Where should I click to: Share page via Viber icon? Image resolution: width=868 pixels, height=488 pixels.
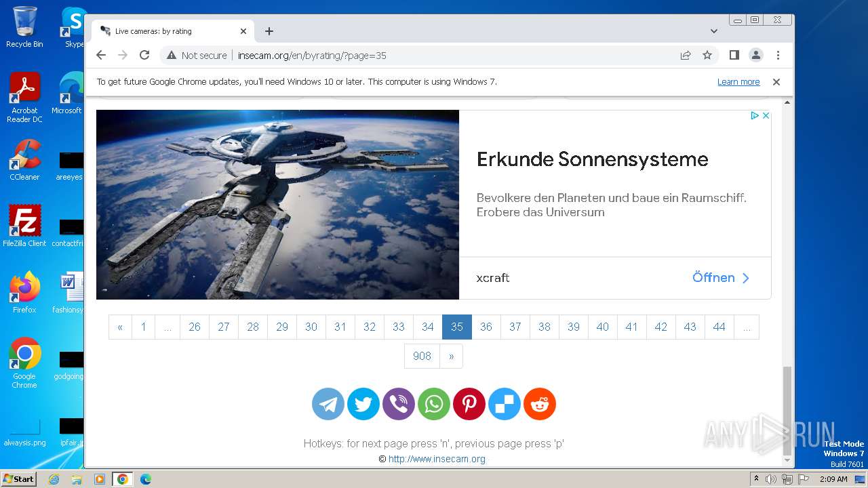coord(399,404)
